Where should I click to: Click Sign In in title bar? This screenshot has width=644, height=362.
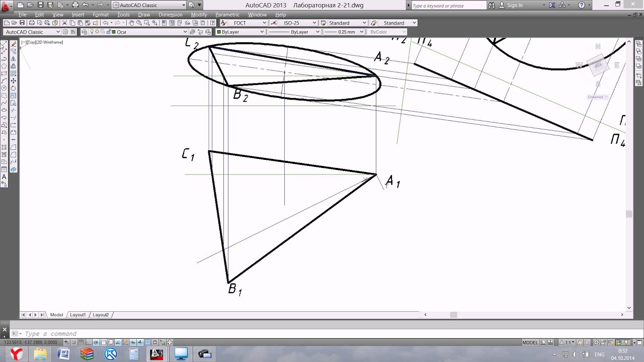(x=515, y=5)
